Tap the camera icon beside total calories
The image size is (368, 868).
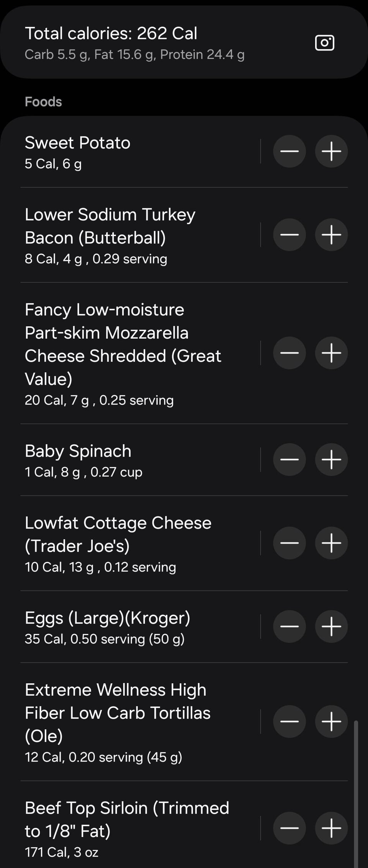[x=325, y=43]
